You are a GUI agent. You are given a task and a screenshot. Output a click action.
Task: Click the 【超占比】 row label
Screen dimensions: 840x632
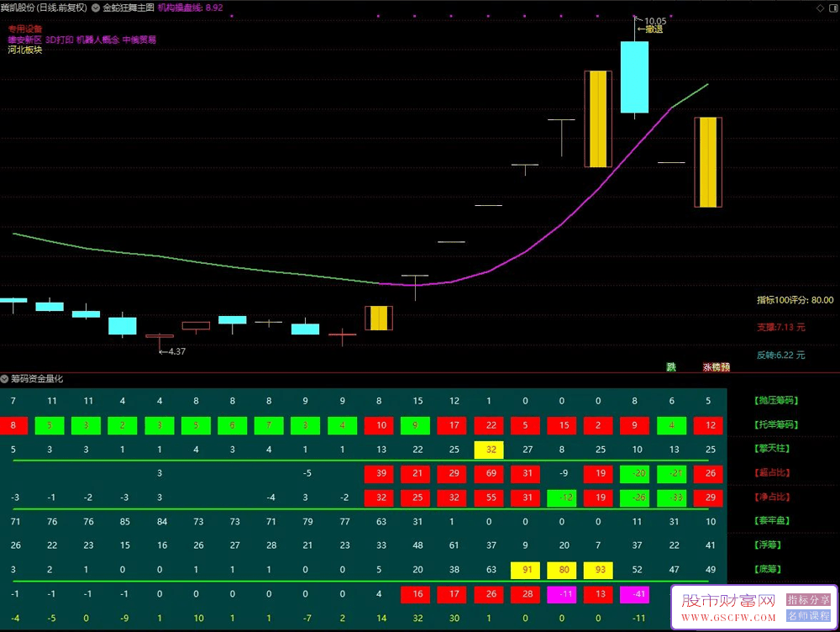pyautogui.click(x=772, y=473)
